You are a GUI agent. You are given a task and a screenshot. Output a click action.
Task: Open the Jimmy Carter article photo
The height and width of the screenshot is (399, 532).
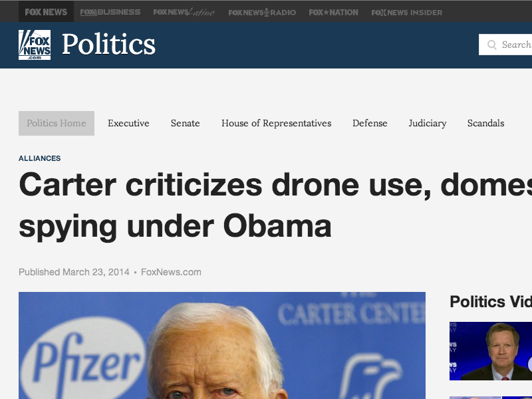coord(222,345)
